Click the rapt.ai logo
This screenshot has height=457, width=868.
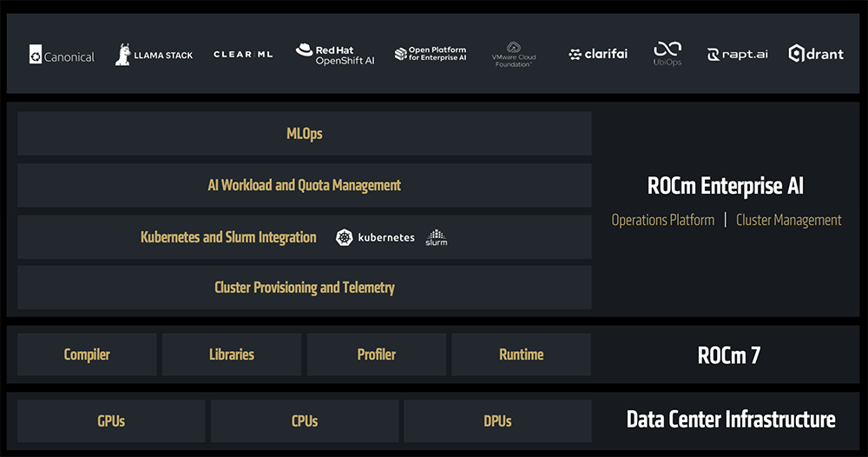click(738, 54)
